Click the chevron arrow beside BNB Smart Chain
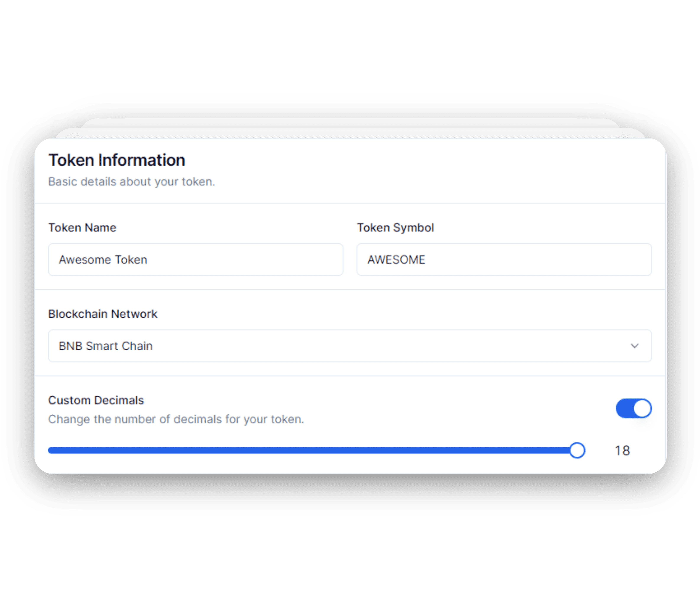This screenshot has width=700, height=612. (634, 346)
